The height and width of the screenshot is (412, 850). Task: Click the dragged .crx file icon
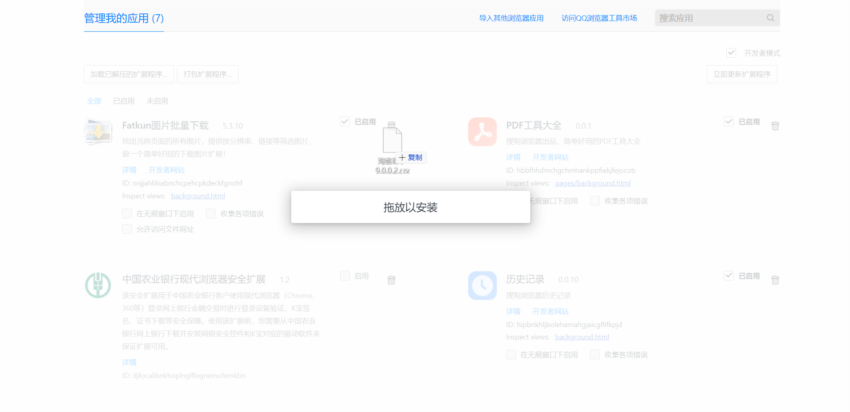[392, 140]
